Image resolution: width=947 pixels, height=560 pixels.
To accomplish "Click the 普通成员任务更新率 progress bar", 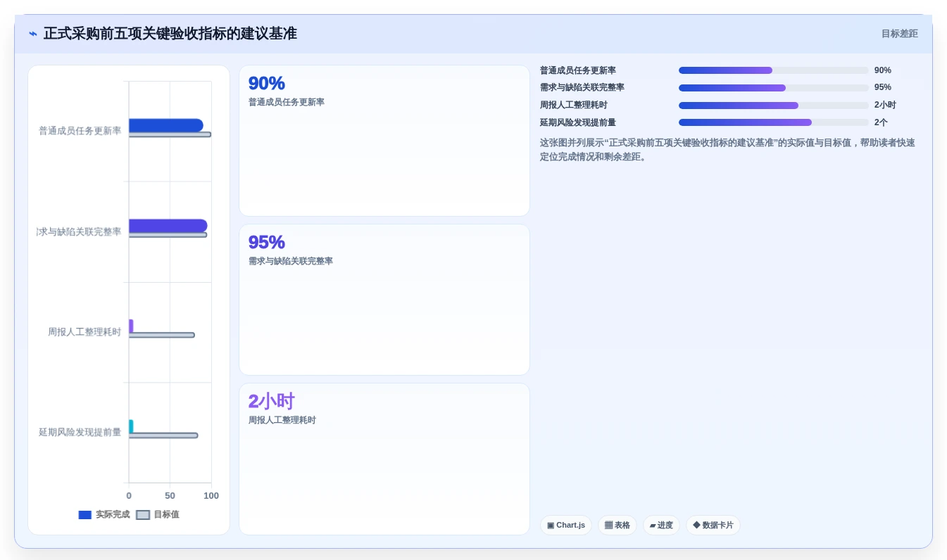I will click(774, 70).
